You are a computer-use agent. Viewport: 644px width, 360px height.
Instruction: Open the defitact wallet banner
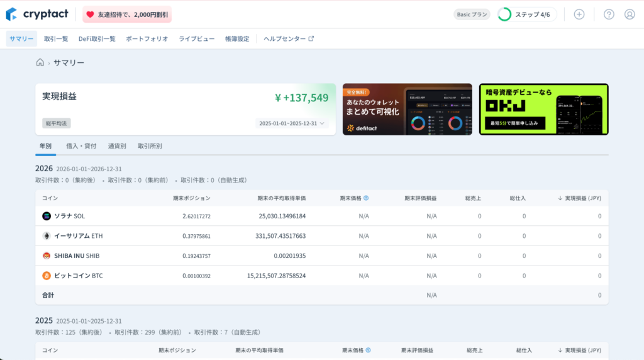coord(407,109)
